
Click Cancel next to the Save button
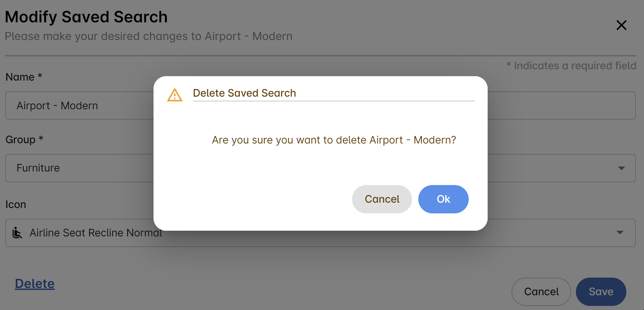click(x=541, y=292)
